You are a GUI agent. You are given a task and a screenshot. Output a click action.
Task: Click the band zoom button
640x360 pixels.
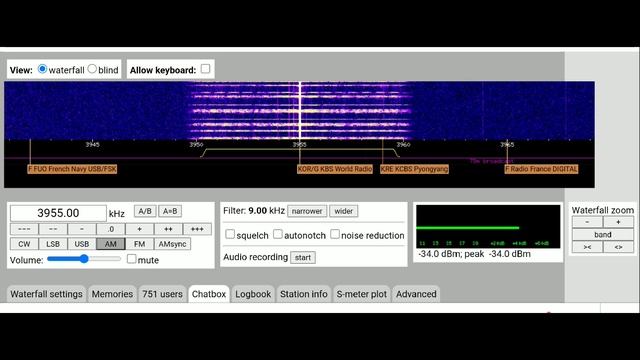click(x=603, y=235)
